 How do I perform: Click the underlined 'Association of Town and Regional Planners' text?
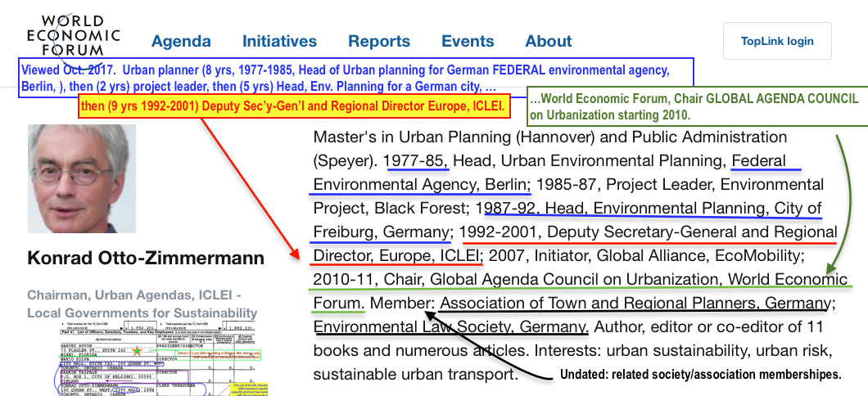pyautogui.click(x=635, y=304)
